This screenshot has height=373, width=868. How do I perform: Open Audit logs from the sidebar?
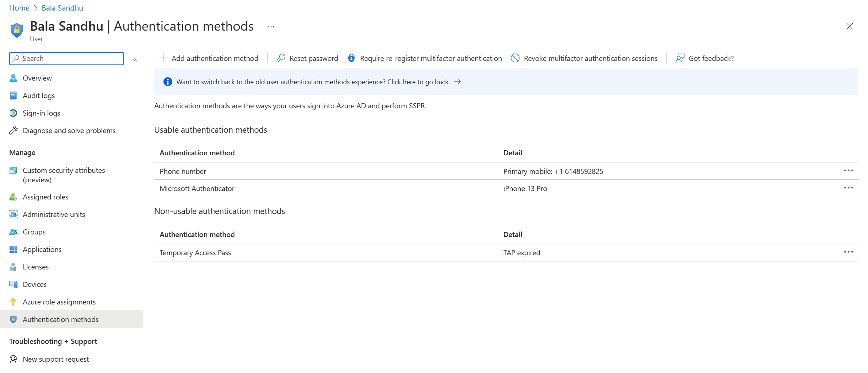click(39, 95)
